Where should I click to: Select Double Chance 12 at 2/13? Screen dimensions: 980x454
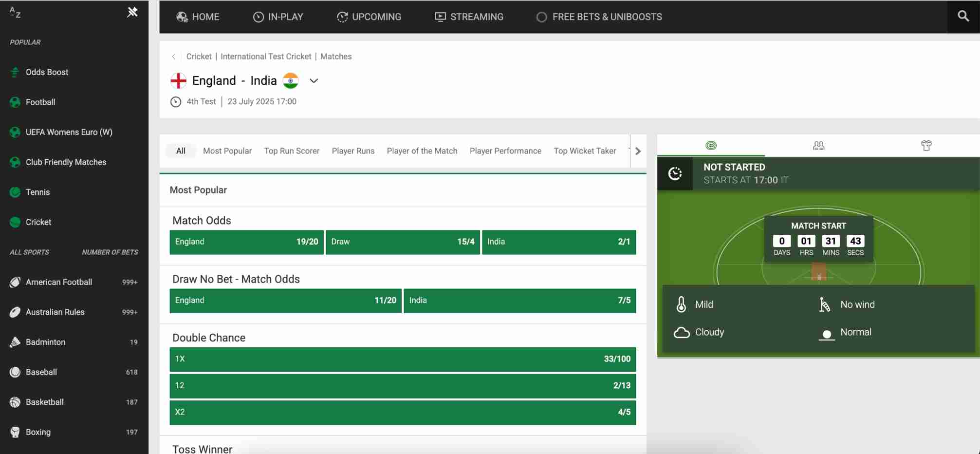tap(403, 386)
